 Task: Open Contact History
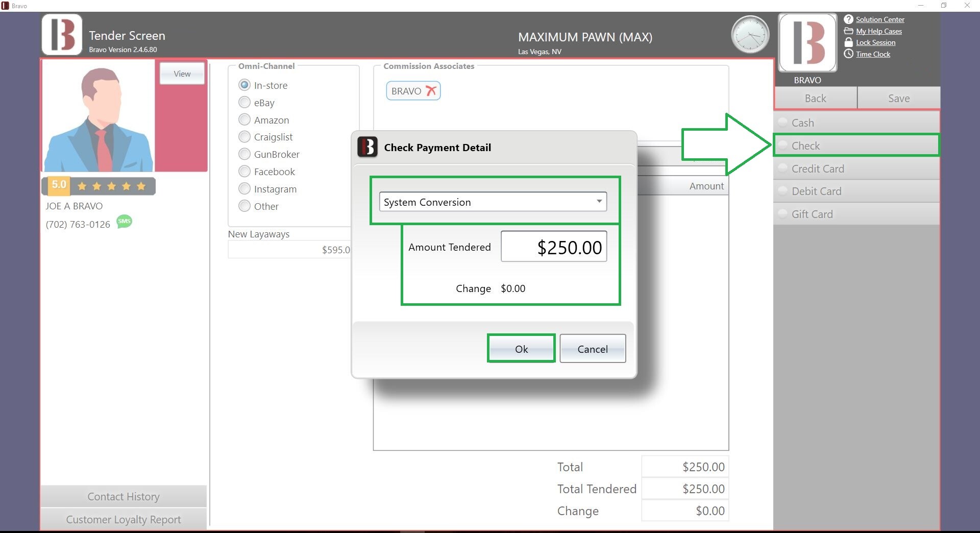(x=124, y=496)
